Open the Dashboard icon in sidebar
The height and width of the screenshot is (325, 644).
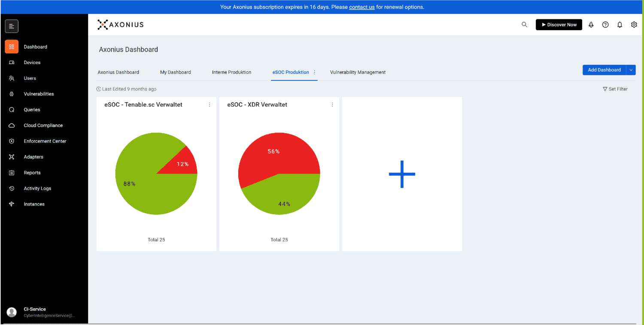(12, 47)
